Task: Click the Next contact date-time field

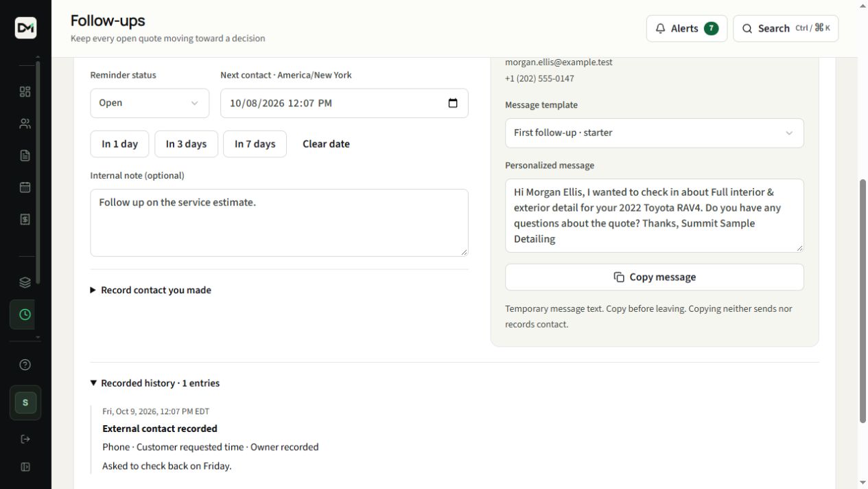Action: click(x=344, y=103)
